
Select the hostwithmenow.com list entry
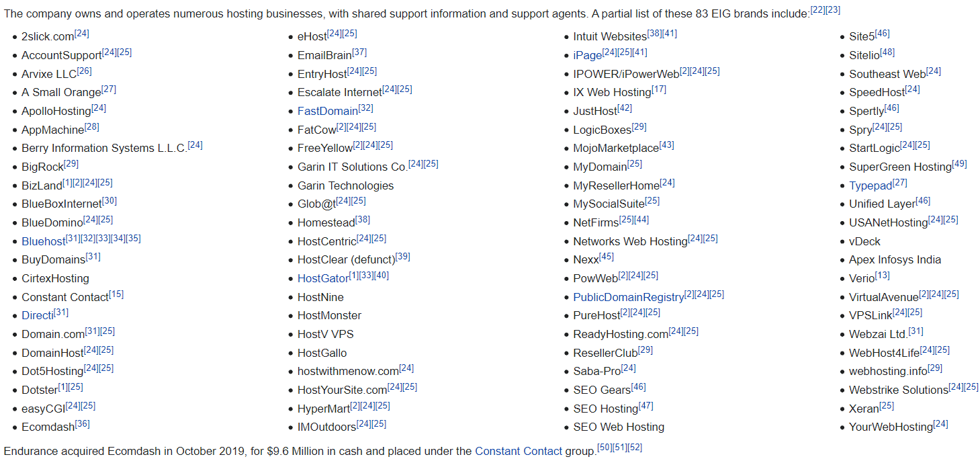pyautogui.click(x=348, y=372)
